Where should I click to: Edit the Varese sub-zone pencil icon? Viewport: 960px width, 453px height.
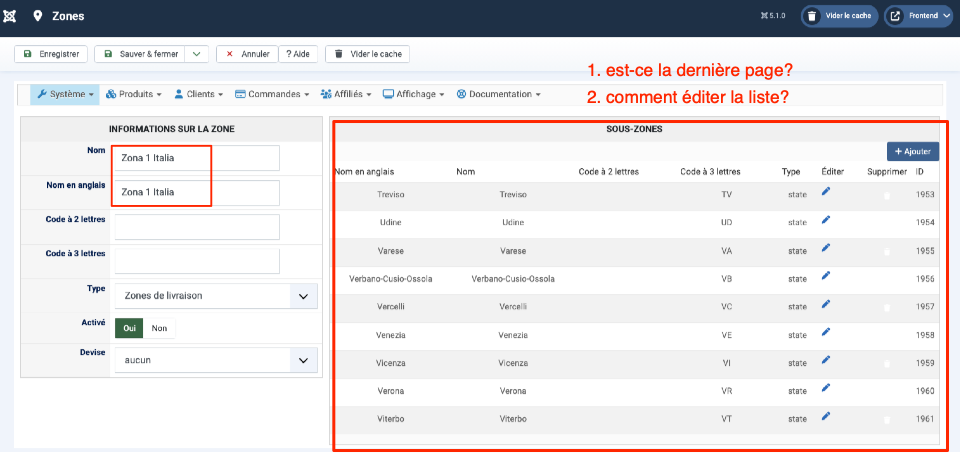pyautogui.click(x=826, y=248)
